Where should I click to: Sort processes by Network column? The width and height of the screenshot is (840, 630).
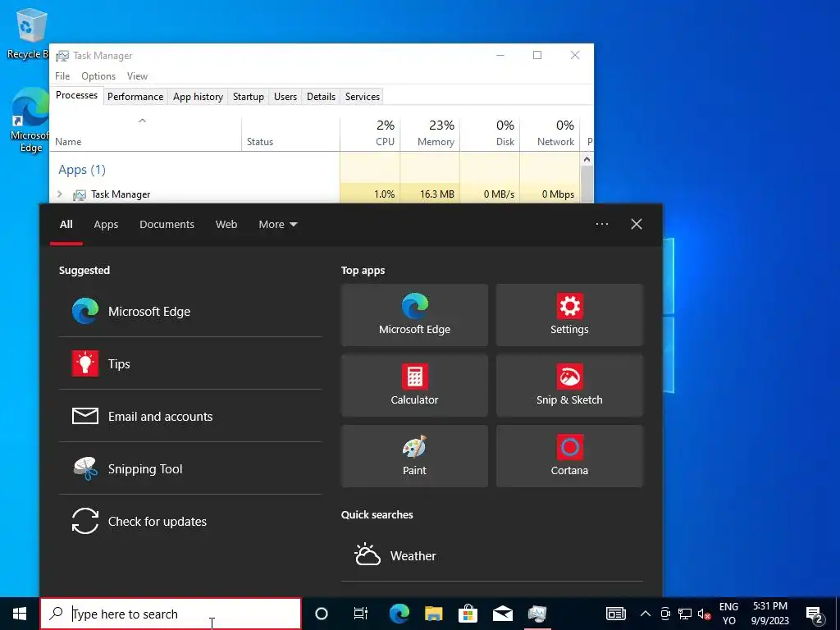pyautogui.click(x=550, y=133)
